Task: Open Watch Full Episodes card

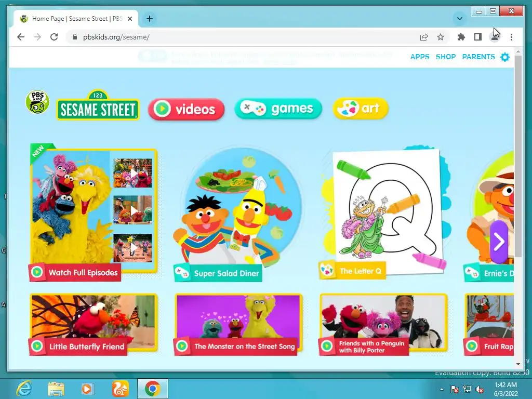Action: coord(94,212)
